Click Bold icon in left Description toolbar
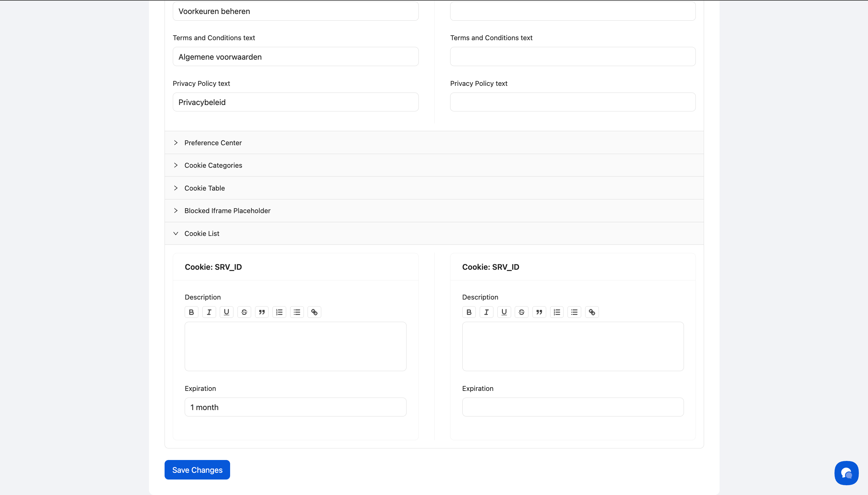Screen dimensions: 868x495 pyautogui.click(x=191, y=312)
